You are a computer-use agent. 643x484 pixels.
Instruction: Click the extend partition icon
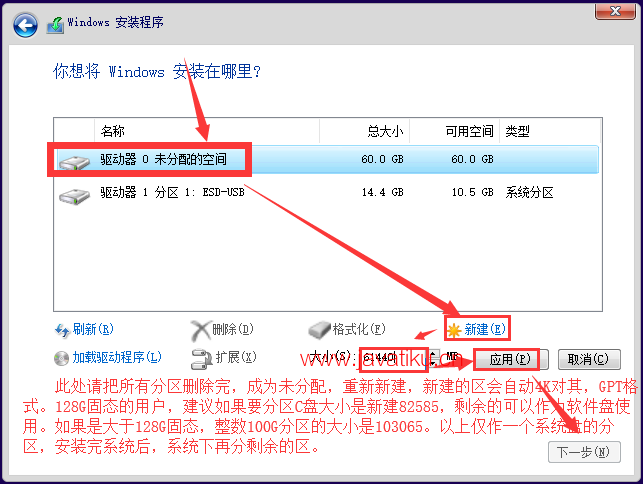coord(201,358)
